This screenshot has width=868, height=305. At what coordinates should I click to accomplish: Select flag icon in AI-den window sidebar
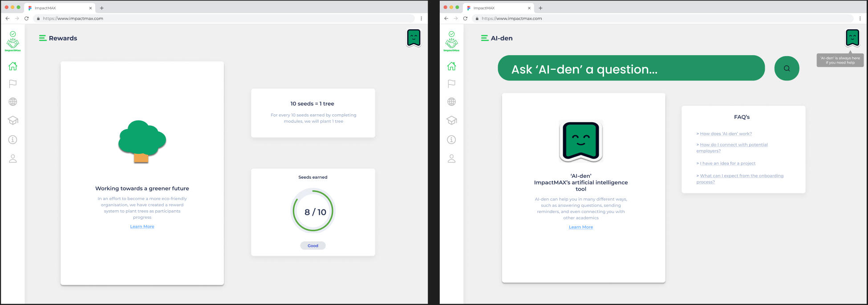click(x=451, y=84)
